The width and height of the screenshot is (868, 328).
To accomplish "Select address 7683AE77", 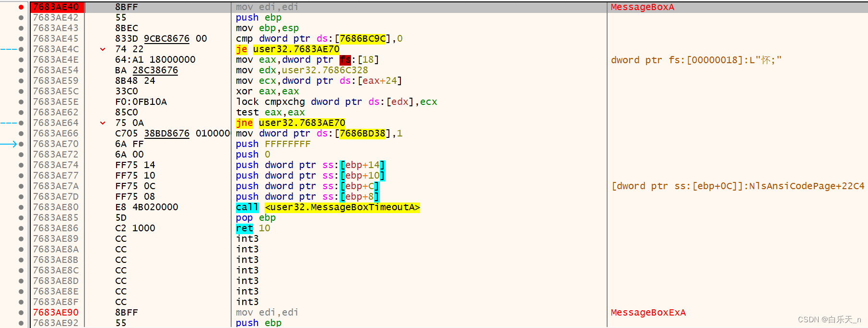I will click(x=56, y=176).
